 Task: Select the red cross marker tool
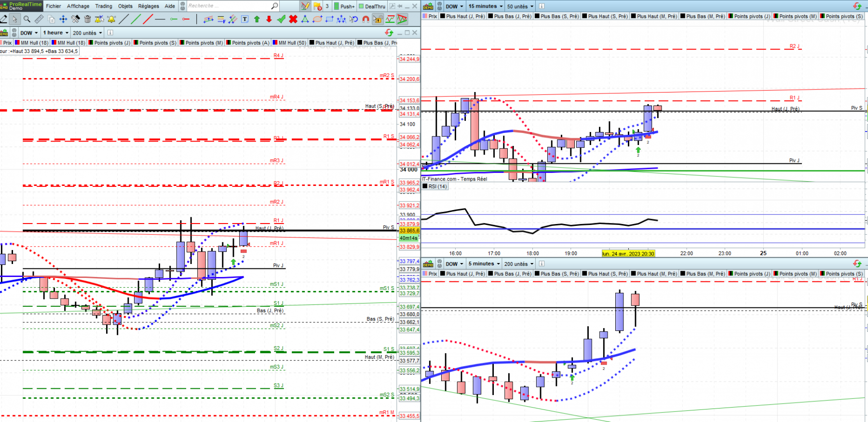pyautogui.click(x=293, y=19)
